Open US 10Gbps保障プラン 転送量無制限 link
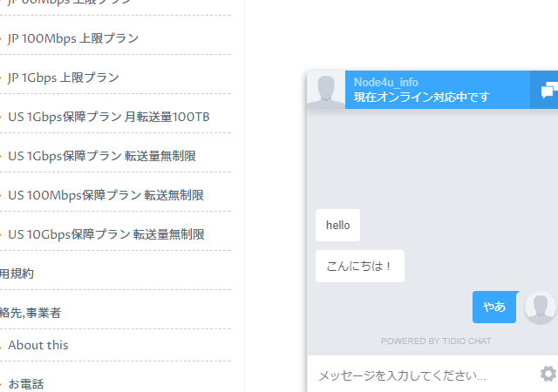Viewport: 558px width, 392px height. click(105, 234)
